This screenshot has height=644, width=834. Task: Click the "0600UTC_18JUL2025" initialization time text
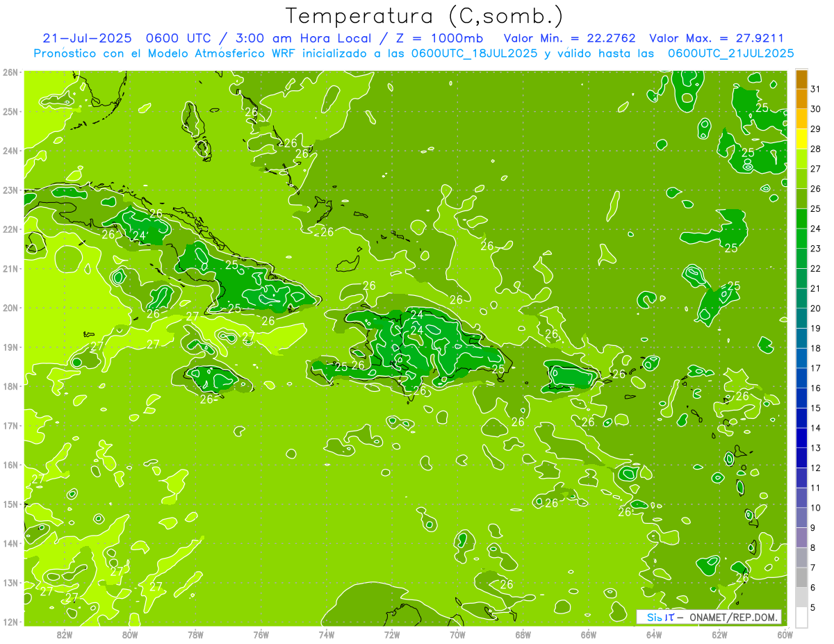[x=474, y=53]
